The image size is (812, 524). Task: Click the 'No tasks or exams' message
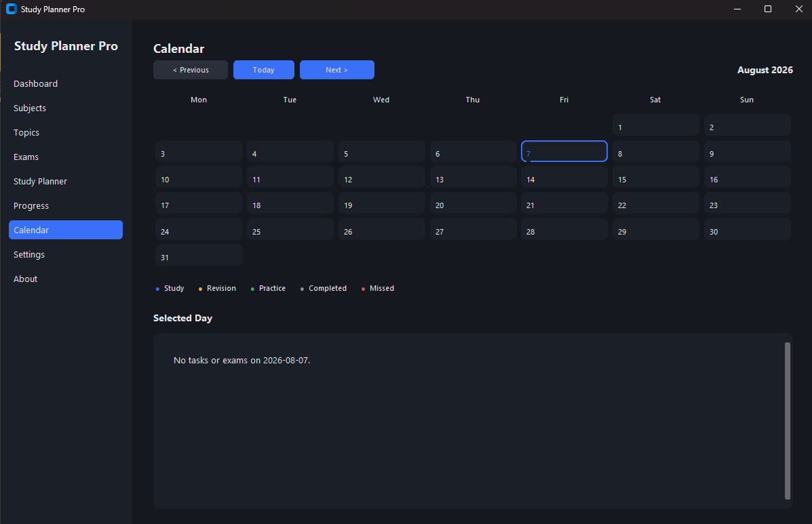coord(242,361)
